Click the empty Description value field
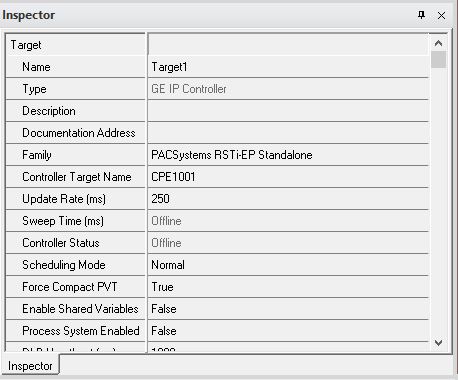This screenshot has height=380, width=458. 288,111
